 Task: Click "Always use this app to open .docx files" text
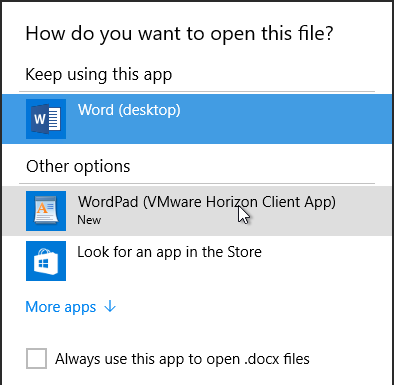(x=182, y=359)
